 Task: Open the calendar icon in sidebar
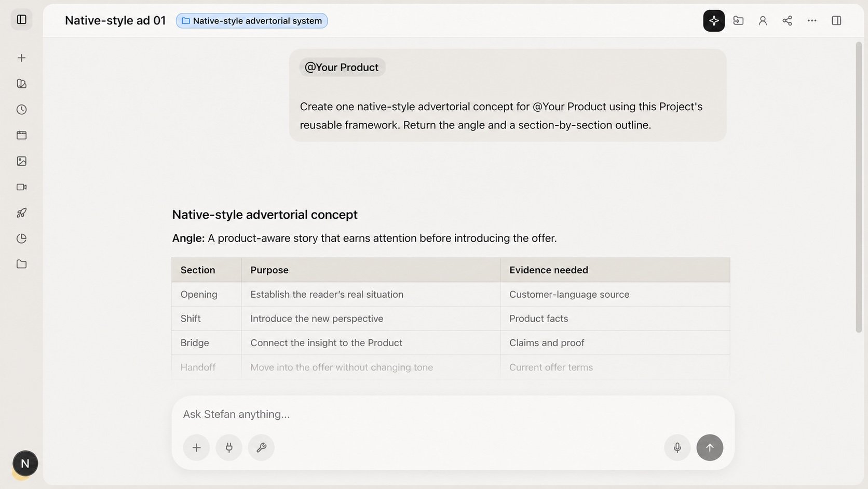[21, 135]
